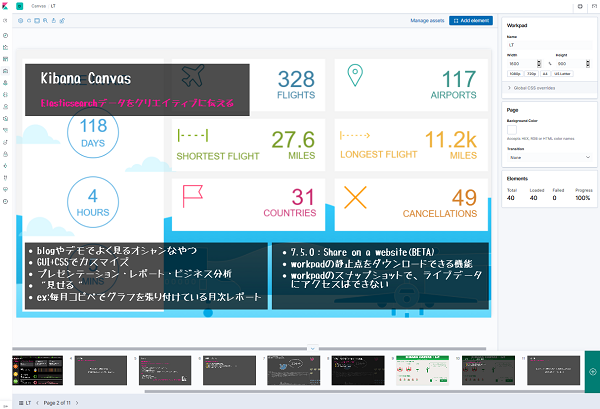Select page 8 thumbnail
The height and width of the screenshot is (409, 600).
point(358,370)
